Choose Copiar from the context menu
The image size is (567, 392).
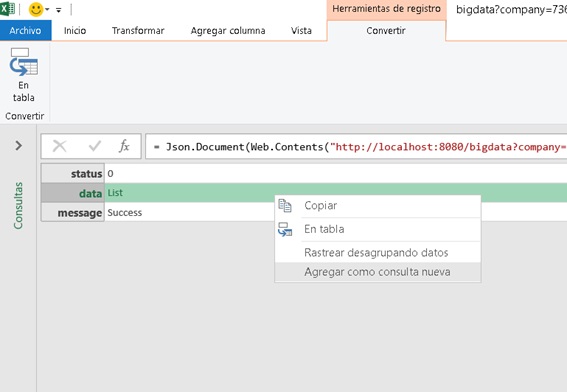378,206
